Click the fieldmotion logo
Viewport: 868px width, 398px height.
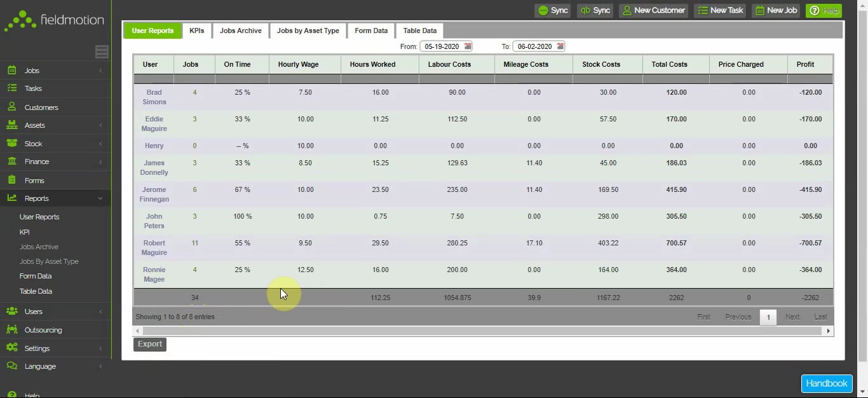click(54, 20)
